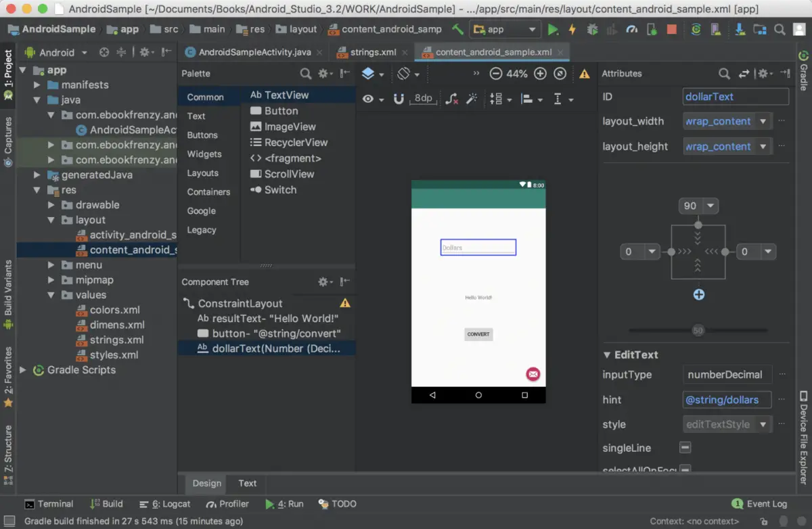Toggle the selectAllOnFocus checkbox
812x529 pixels.
685,469
